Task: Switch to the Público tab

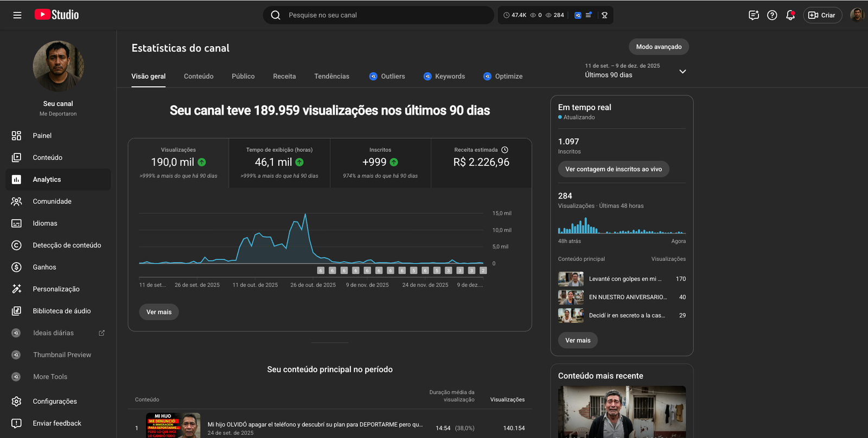Action: click(243, 77)
